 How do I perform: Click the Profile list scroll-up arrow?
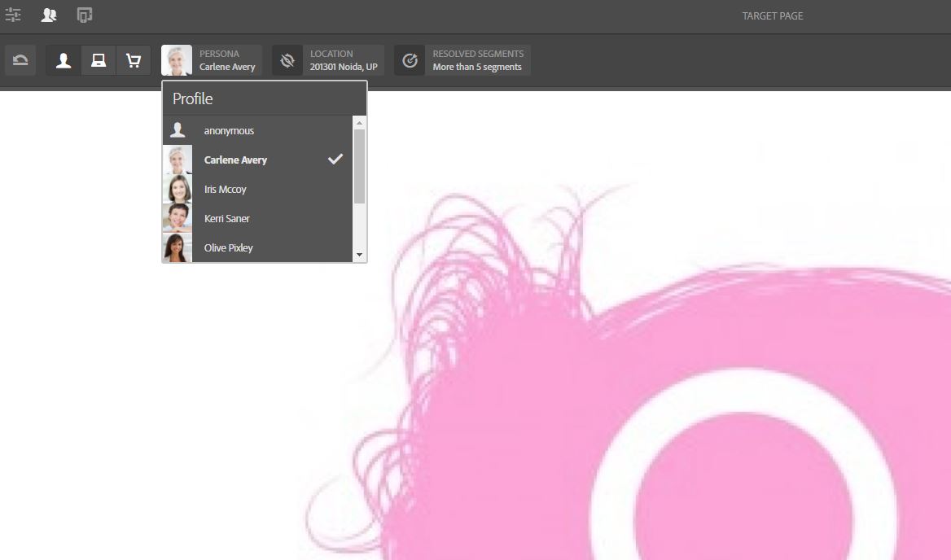(x=360, y=123)
